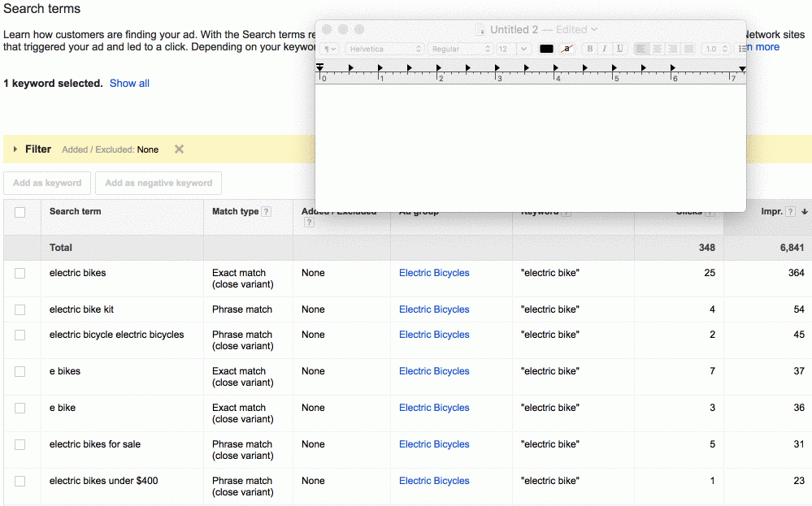Click the right margin marker near ruler 7

[742, 69]
